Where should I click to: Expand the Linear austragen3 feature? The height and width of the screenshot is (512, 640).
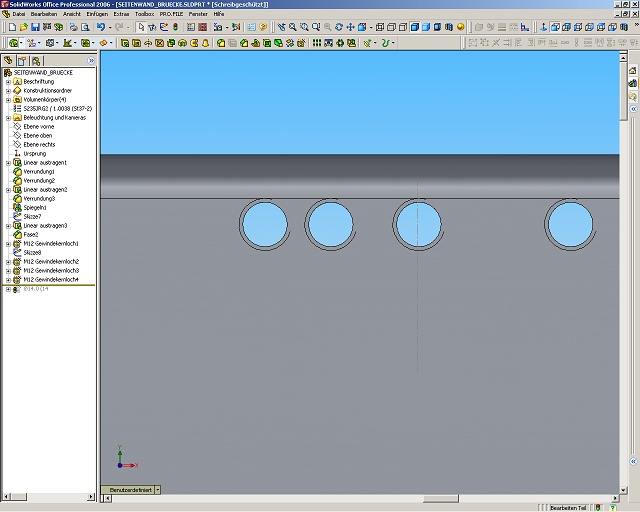(x=8, y=226)
